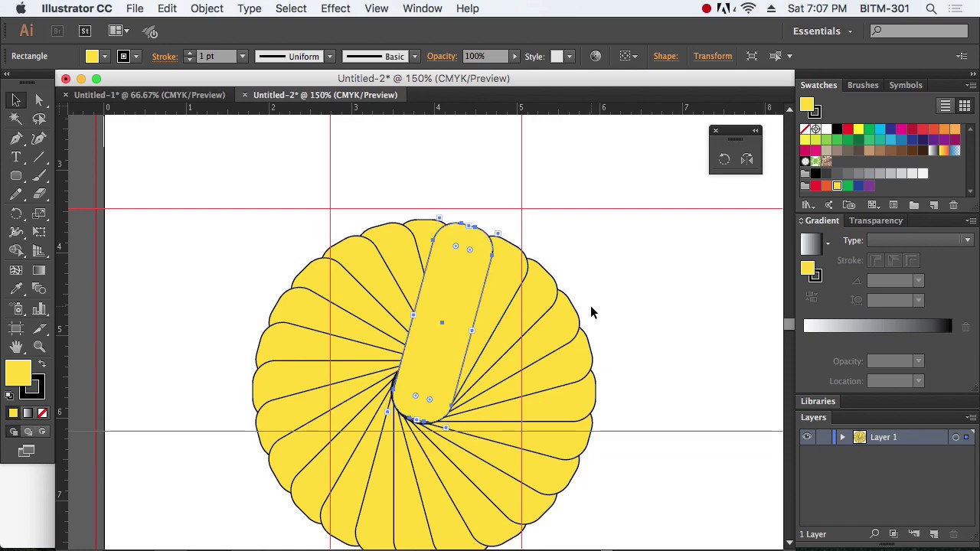This screenshot has width=980, height=551.
Task: Select the Blend tool
Action: (39, 289)
